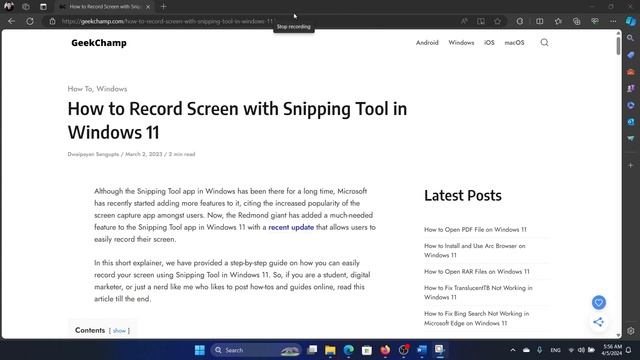Open Tools briefcase in sidebar
This screenshot has width=640, height=360.
pyautogui.click(x=631, y=72)
